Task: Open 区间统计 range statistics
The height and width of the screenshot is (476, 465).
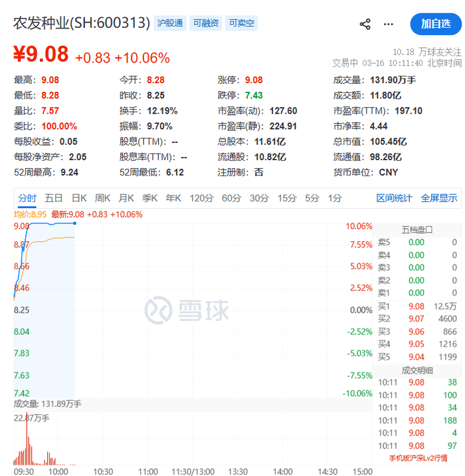Action: click(x=394, y=198)
